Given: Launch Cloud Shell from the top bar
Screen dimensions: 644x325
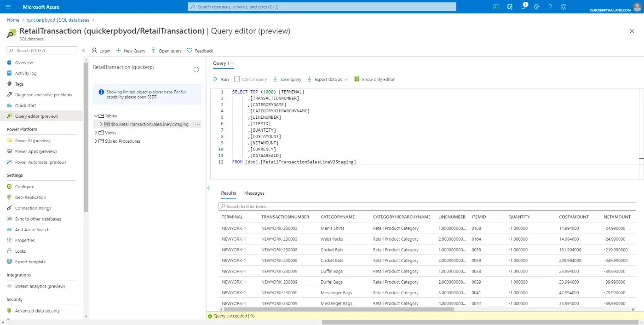Looking at the screenshot, I should coord(496,7).
